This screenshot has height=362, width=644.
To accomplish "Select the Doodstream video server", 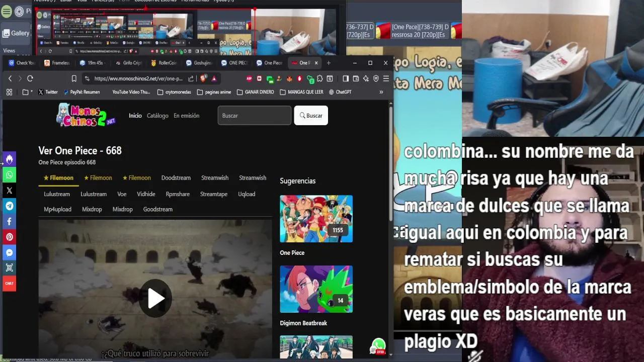I will tap(176, 178).
